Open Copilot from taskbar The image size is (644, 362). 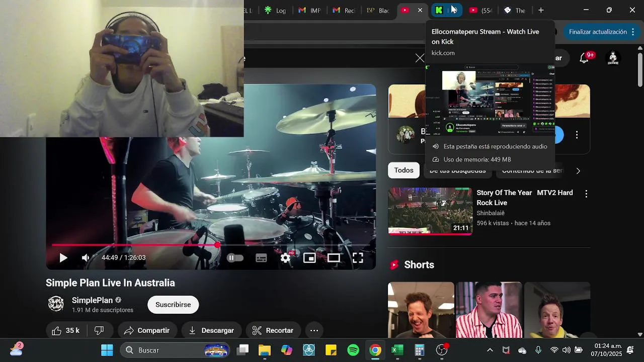coord(287,350)
